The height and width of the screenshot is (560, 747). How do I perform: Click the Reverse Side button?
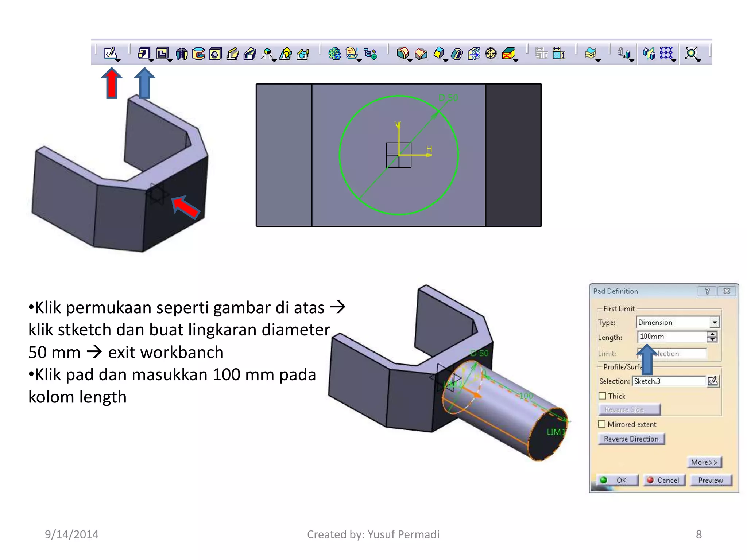coord(629,409)
